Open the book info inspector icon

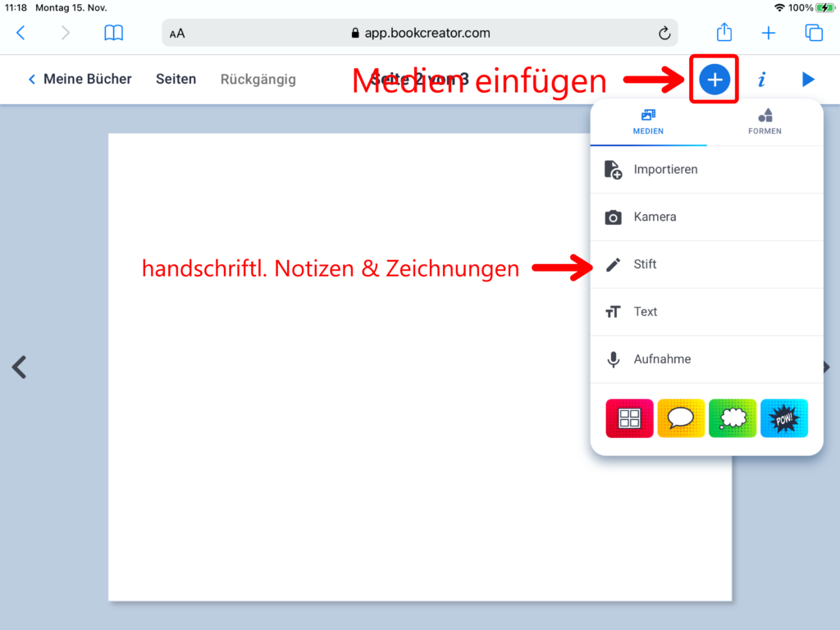tap(762, 80)
